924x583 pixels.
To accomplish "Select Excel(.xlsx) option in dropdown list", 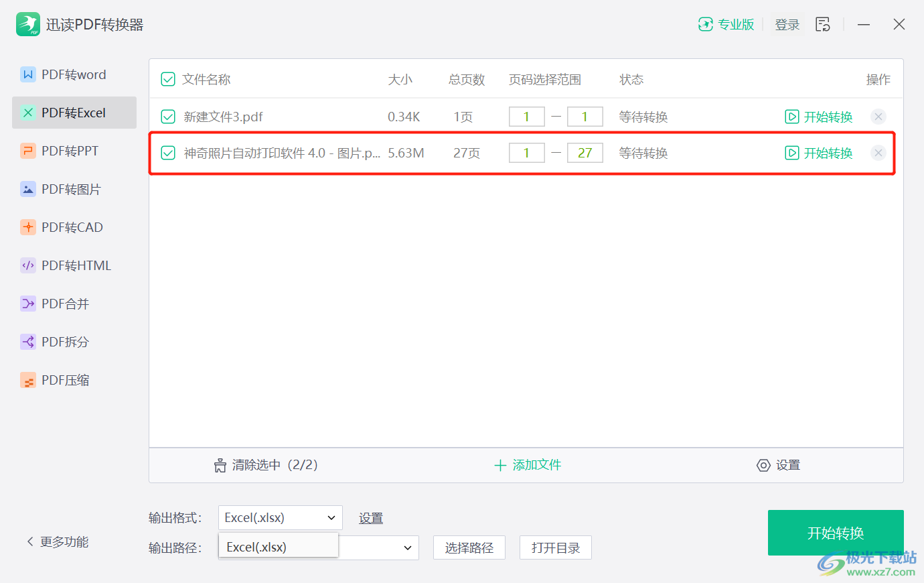I will 278,547.
